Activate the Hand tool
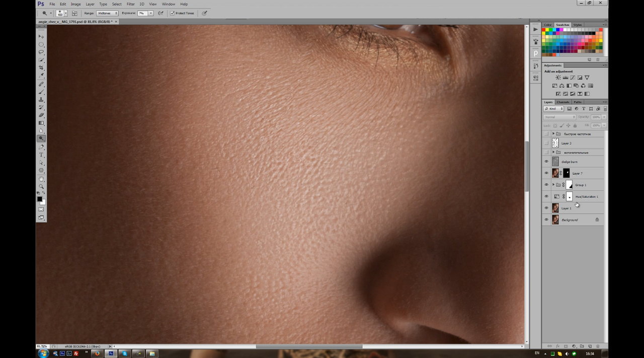644x358 pixels. click(x=41, y=179)
